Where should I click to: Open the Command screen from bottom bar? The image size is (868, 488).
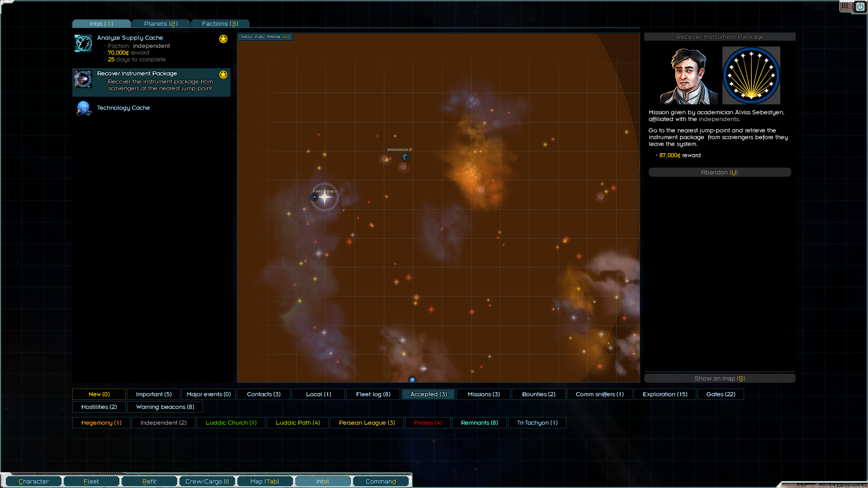pos(381,482)
